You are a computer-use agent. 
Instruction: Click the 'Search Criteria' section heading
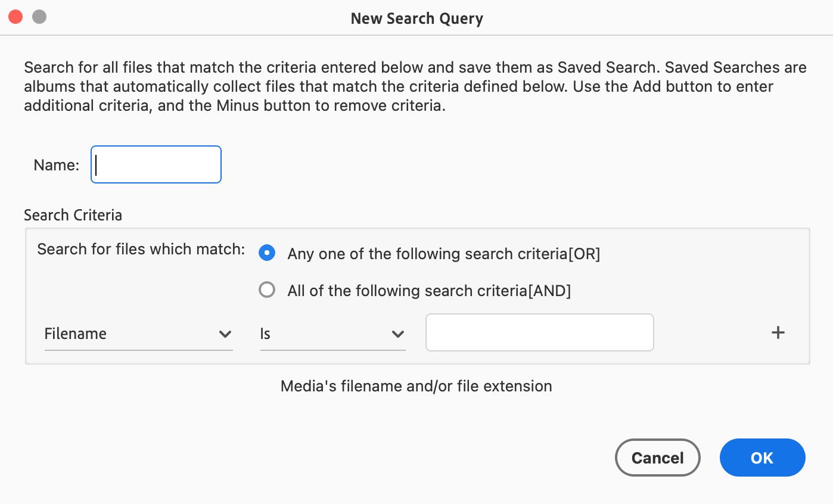[73, 215]
